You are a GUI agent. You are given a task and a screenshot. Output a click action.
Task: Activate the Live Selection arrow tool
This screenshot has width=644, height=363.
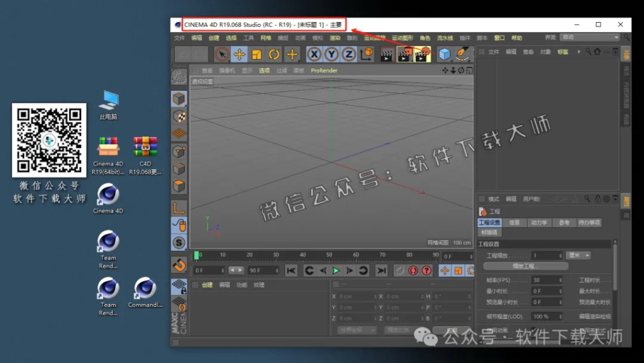(222, 55)
